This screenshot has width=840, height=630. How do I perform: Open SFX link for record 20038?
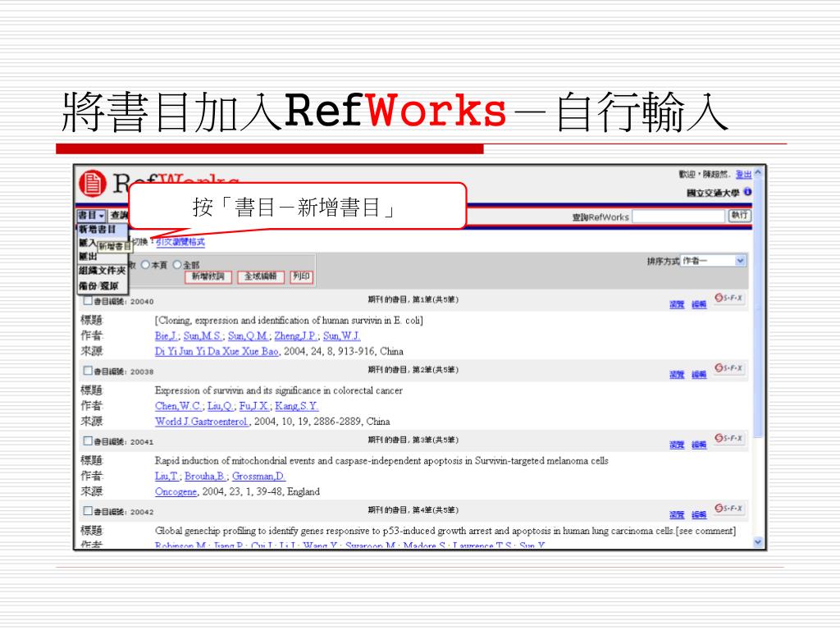coord(728,367)
